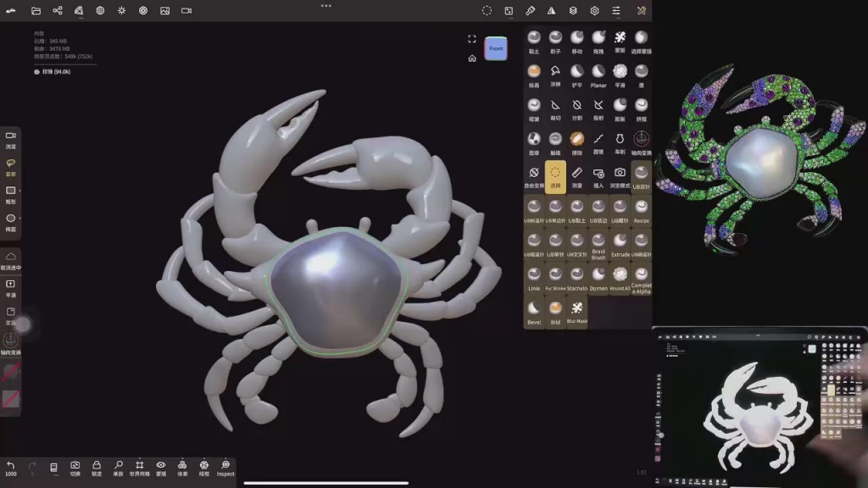The height and width of the screenshot is (488, 868).
Task: Select the Braid Brush tool
Action: [x=598, y=247]
